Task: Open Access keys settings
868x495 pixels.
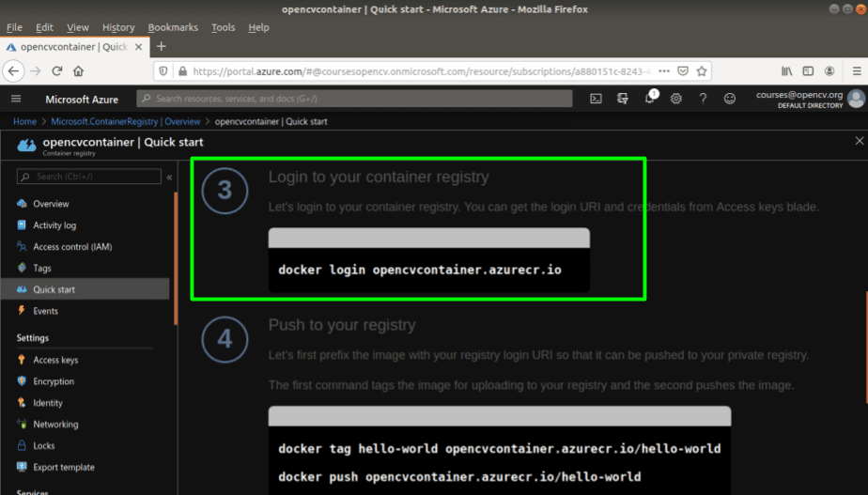Action: coord(55,360)
